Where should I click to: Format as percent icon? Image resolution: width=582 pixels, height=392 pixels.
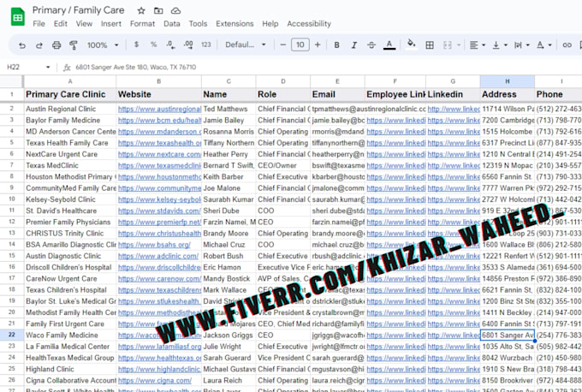click(x=154, y=45)
